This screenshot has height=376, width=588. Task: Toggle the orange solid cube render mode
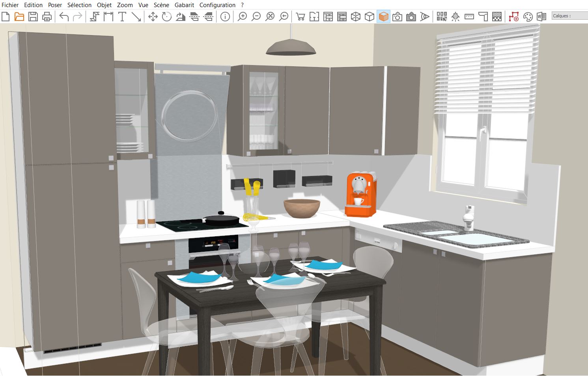[x=383, y=17]
